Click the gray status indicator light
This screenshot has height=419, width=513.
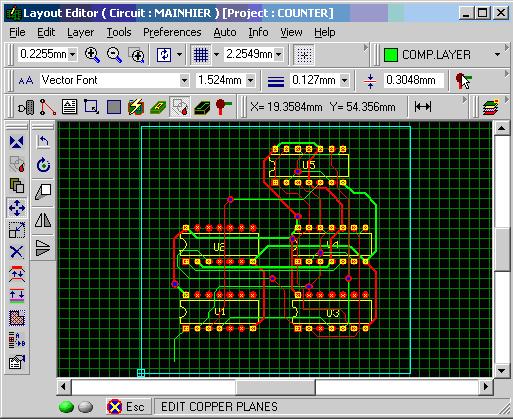pos(85,407)
